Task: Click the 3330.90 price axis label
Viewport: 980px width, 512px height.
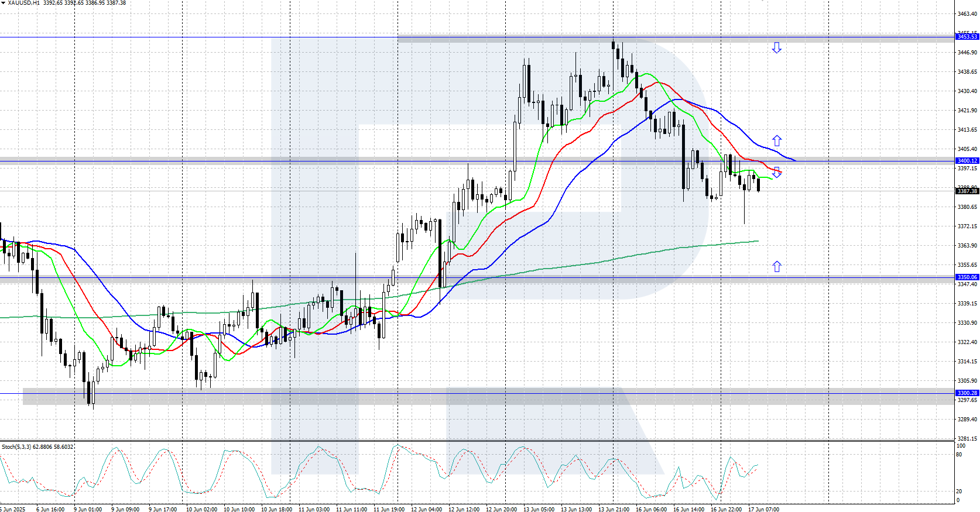Action: pyautogui.click(x=967, y=323)
